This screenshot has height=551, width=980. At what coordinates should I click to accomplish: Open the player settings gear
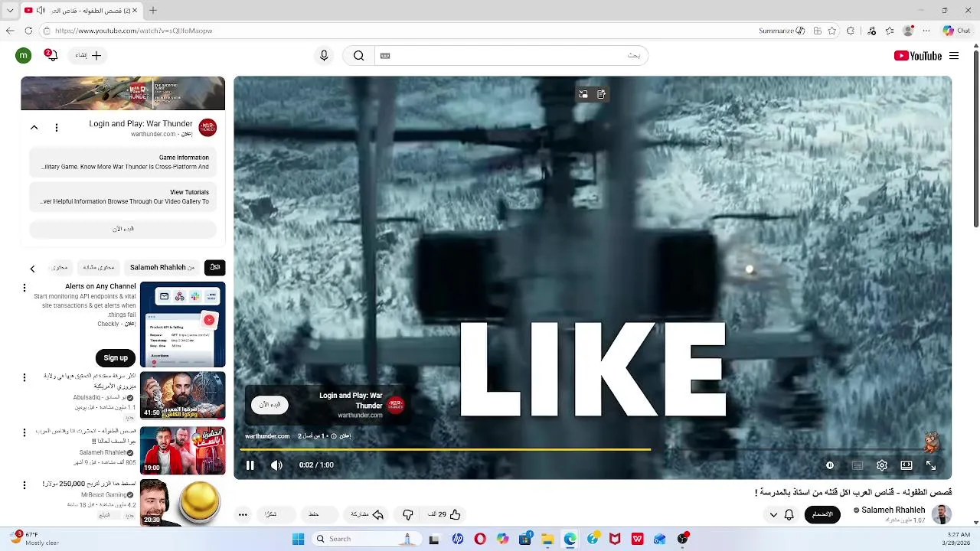click(882, 465)
